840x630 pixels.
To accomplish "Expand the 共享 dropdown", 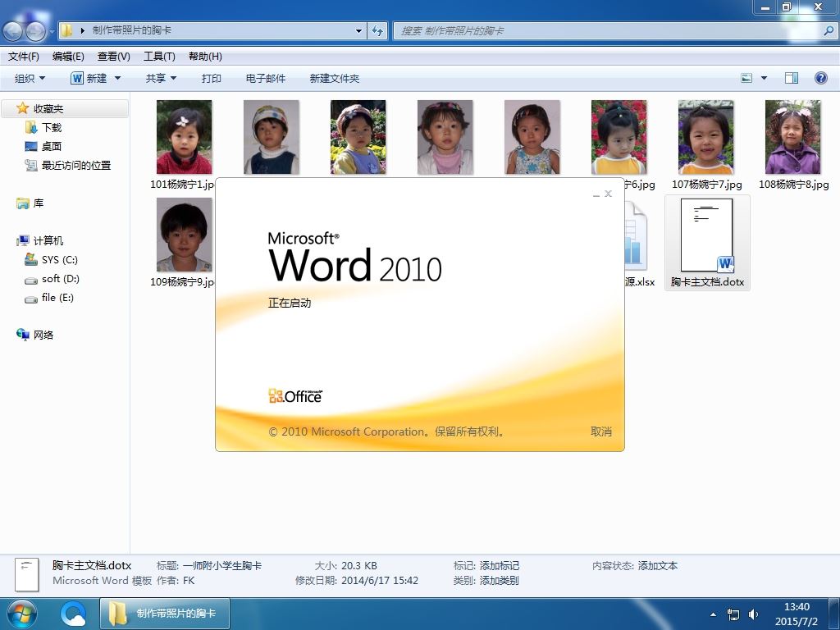I will [x=161, y=78].
